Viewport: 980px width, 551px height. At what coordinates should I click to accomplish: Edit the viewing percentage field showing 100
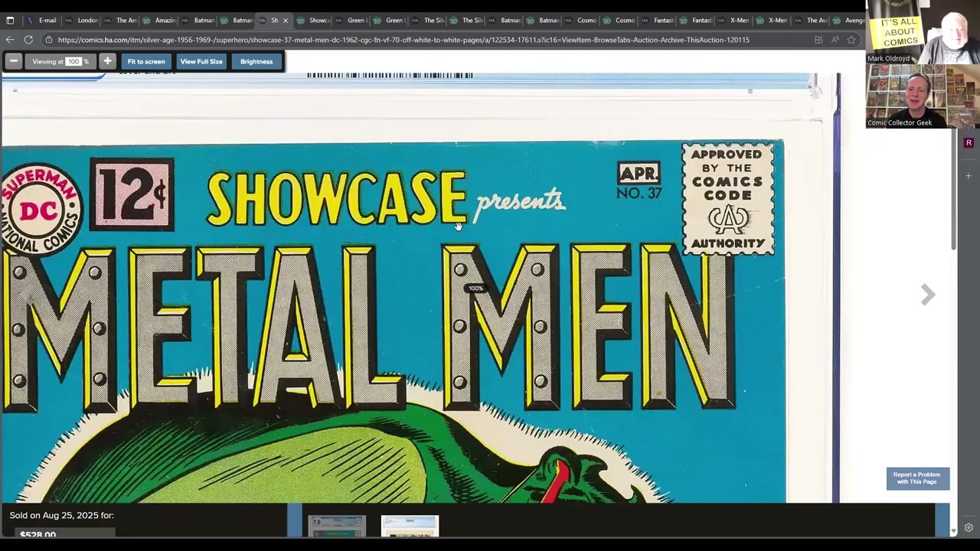click(x=73, y=61)
